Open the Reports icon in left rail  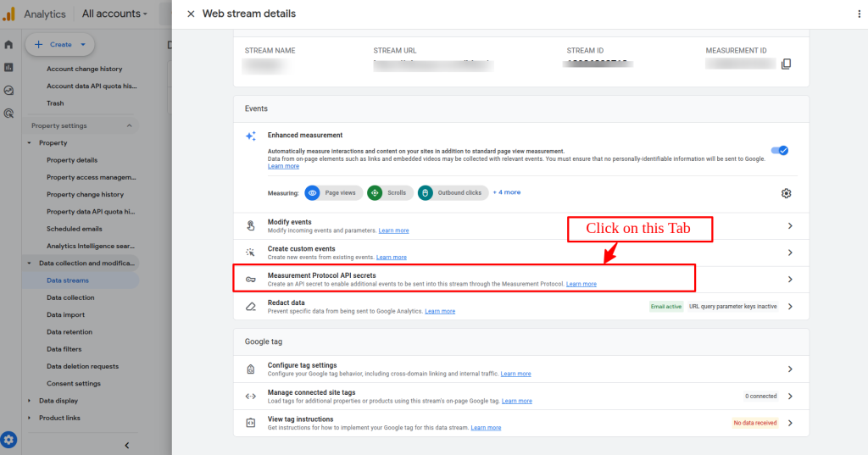point(8,67)
